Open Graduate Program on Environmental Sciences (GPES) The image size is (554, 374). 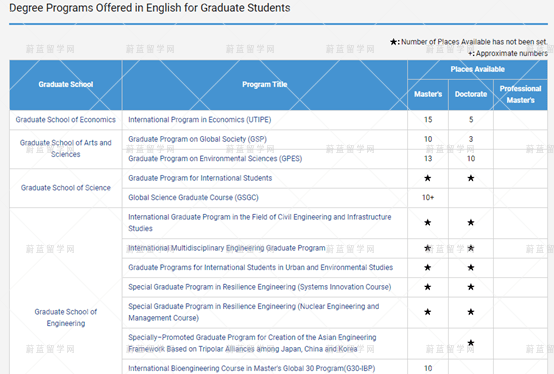[215, 159]
